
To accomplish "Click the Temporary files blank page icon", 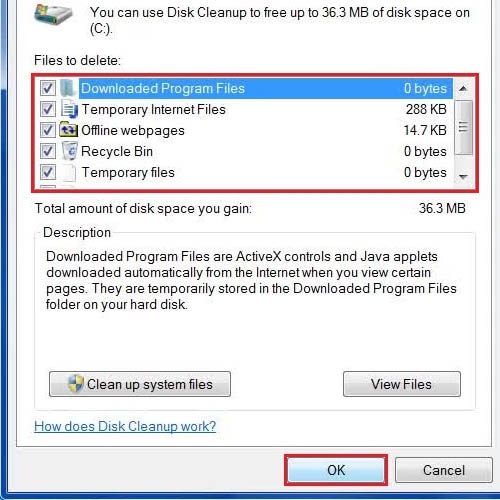I will click(x=69, y=172).
